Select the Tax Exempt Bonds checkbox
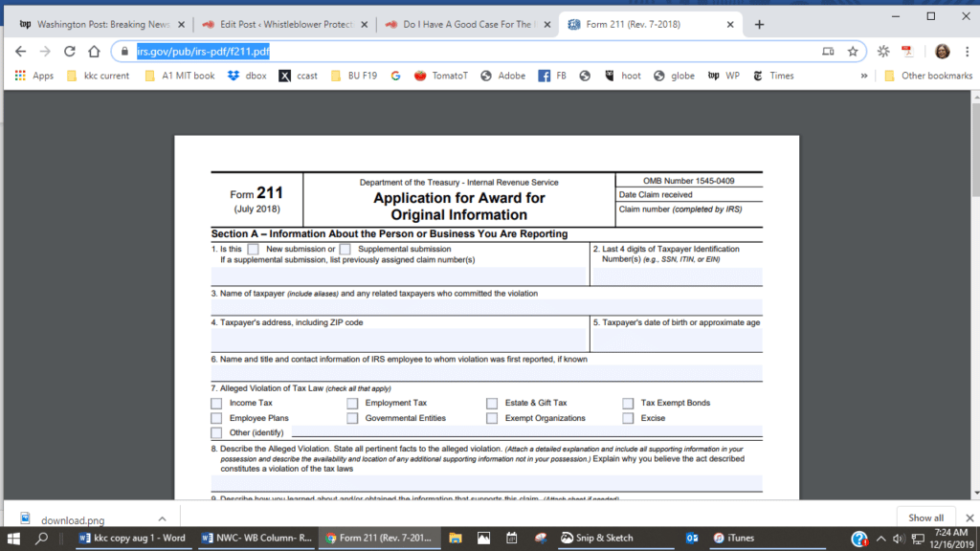980x551 pixels. (628, 403)
